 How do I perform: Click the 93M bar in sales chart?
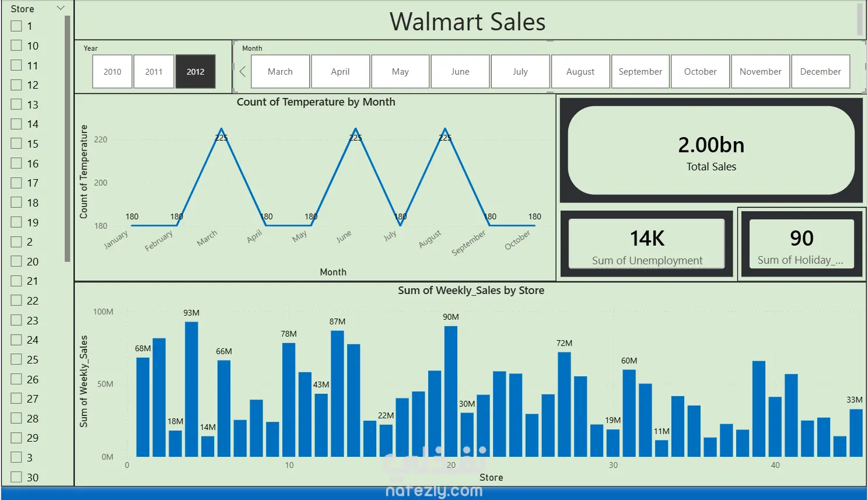click(x=191, y=389)
